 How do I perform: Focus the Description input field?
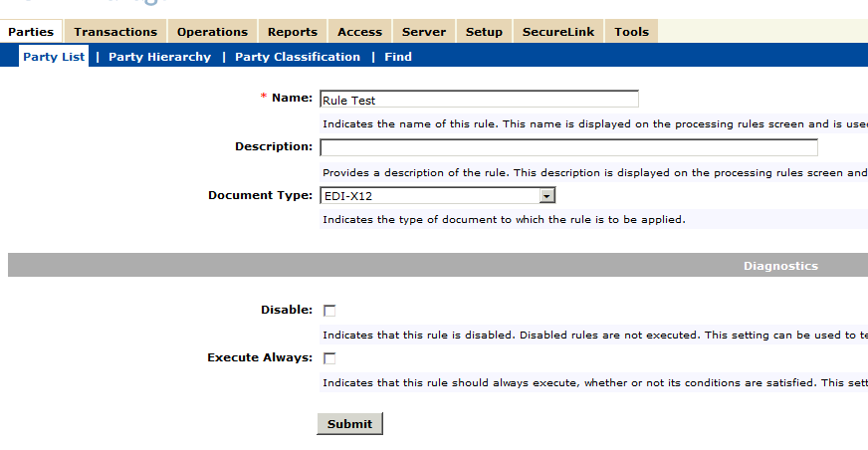(568, 147)
